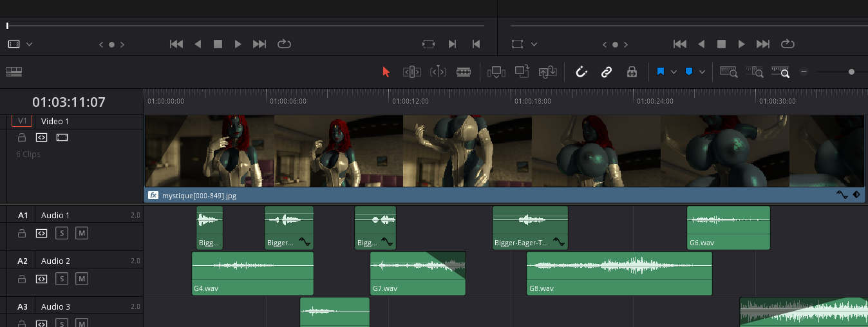The height and width of the screenshot is (327, 868).
Task: Select the G6.wav audio clip
Action: click(728, 228)
